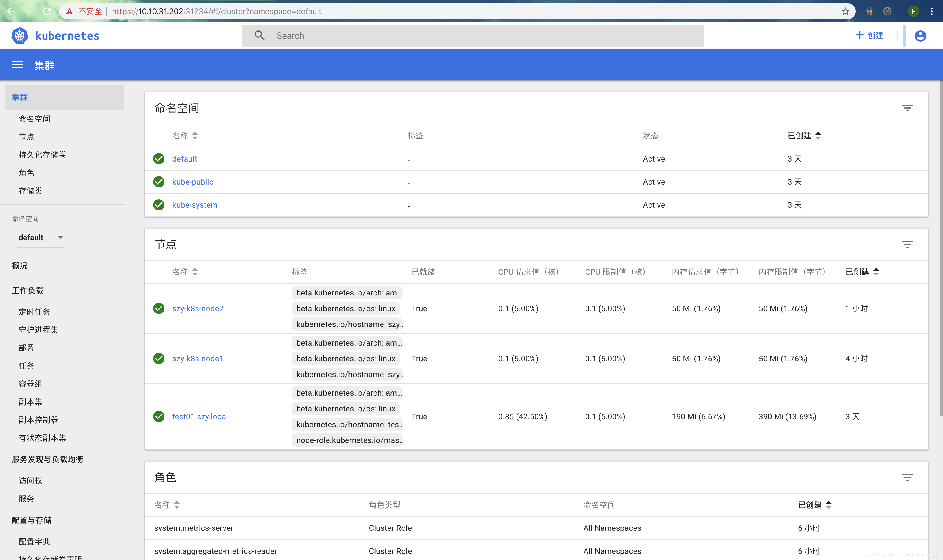Open 存储类 in sidebar

click(x=31, y=191)
